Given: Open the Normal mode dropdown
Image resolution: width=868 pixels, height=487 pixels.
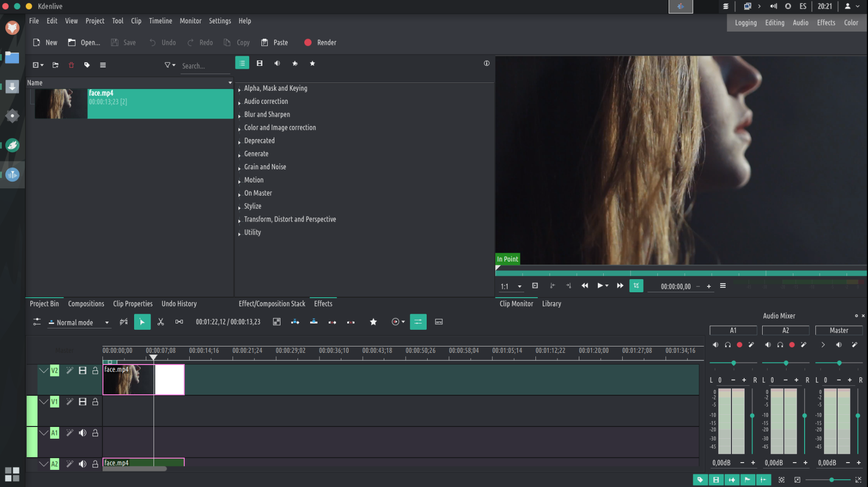Looking at the screenshot, I should tap(79, 323).
